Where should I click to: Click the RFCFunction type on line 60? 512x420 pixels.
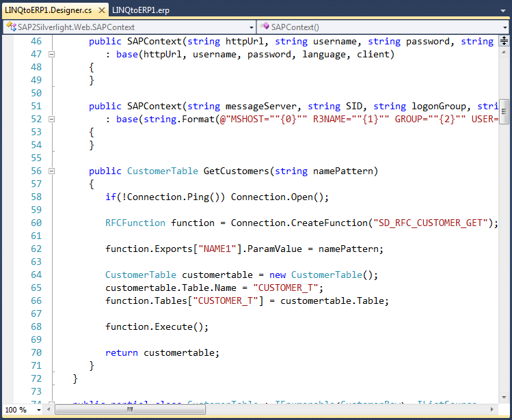[135, 223]
